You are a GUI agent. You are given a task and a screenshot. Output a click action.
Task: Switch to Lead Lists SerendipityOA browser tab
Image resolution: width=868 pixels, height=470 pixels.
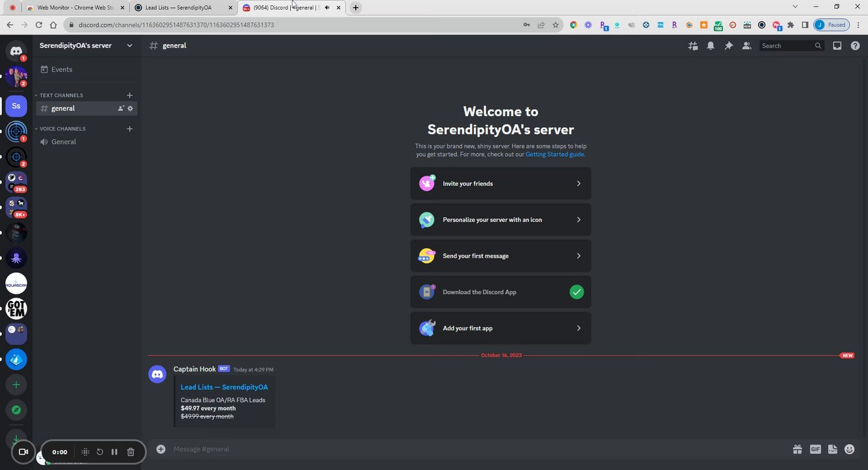pos(183,8)
